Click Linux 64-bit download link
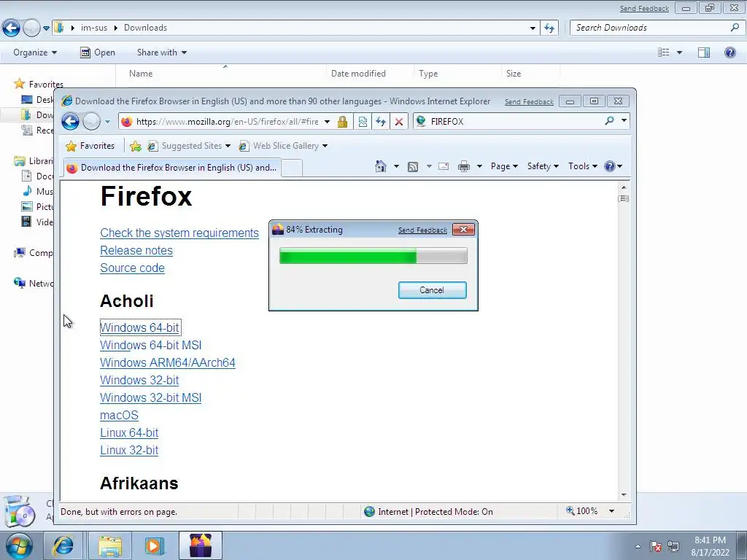 [x=129, y=433]
